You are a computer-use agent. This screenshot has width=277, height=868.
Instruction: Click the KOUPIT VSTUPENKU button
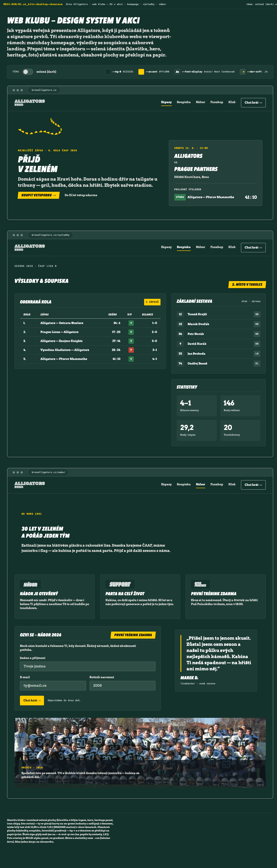pyautogui.click(x=39, y=195)
